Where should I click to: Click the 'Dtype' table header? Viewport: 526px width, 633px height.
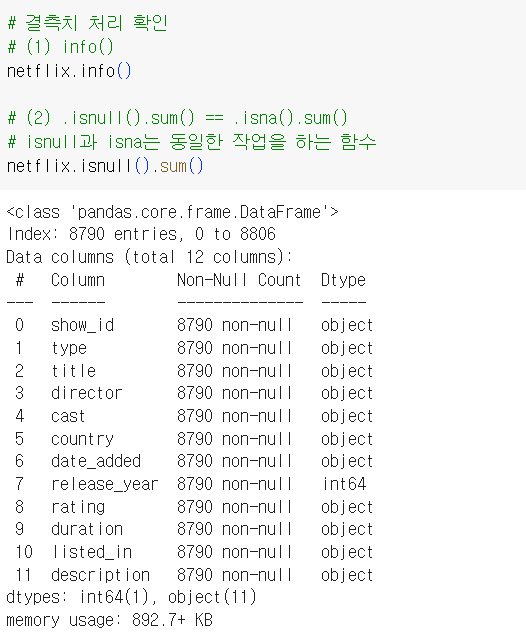344,280
